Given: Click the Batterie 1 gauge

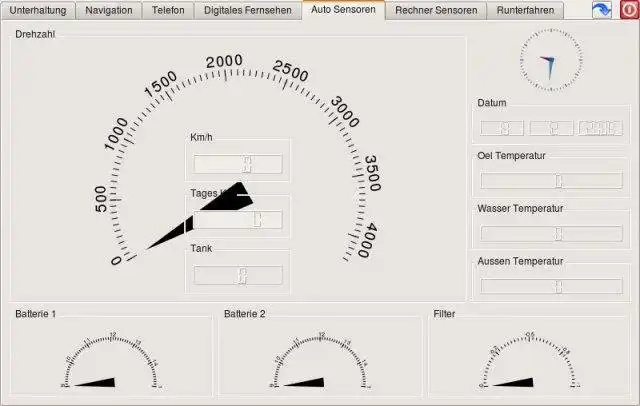Looking at the screenshot, I should (x=110, y=361).
